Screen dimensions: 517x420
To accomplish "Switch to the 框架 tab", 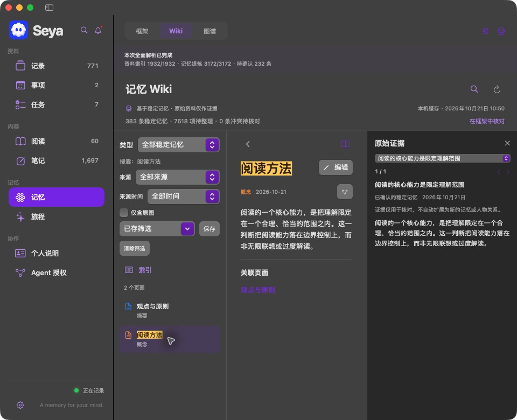I will pos(142,31).
